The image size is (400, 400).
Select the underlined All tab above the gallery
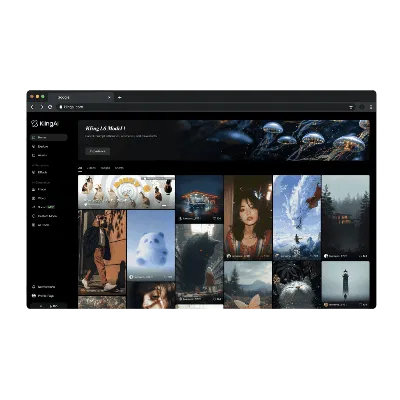(80, 168)
